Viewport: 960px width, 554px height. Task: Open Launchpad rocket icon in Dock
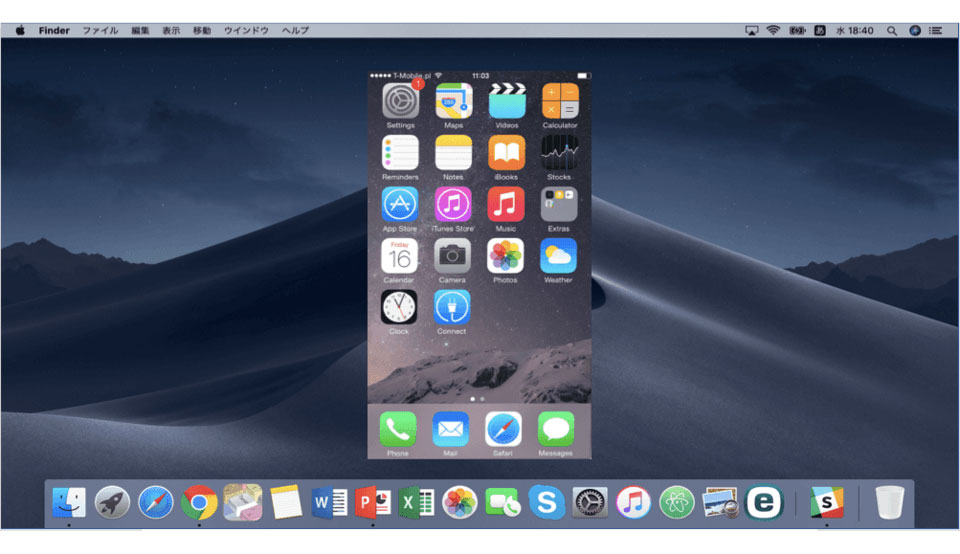[112, 503]
